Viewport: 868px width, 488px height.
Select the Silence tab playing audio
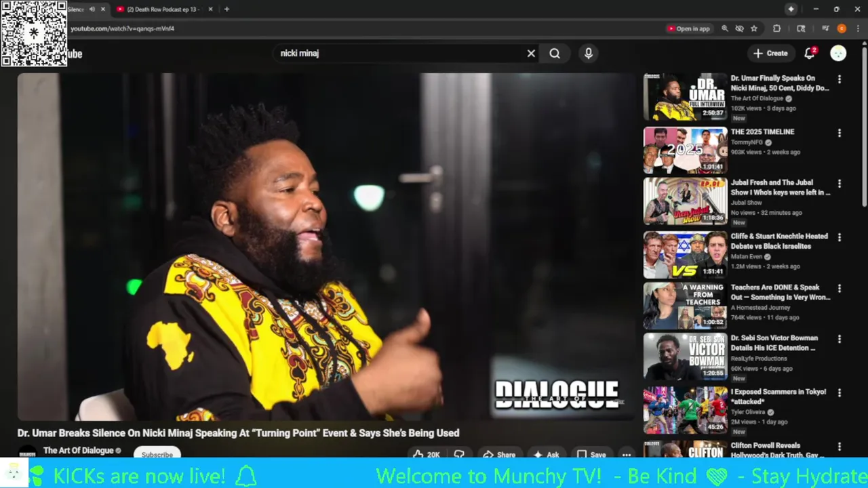point(75,9)
